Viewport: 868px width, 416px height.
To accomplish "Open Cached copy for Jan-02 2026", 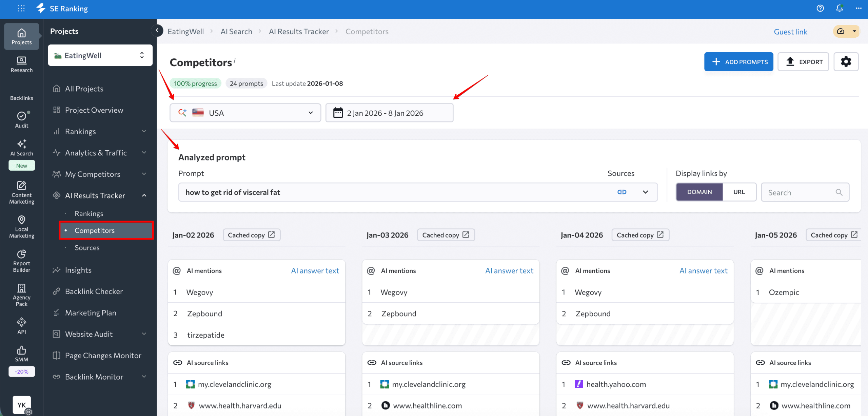I will click(252, 234).
